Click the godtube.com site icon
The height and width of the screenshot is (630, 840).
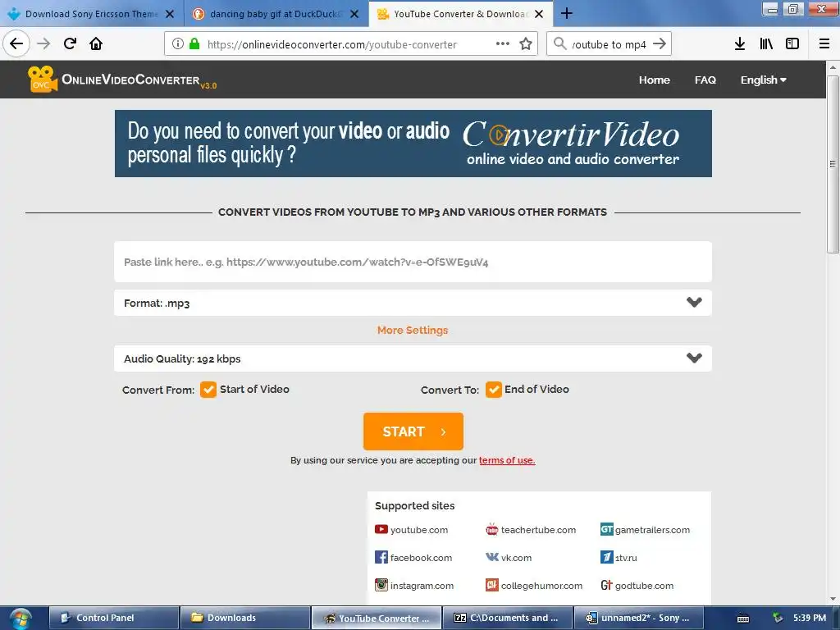(606, 585)
